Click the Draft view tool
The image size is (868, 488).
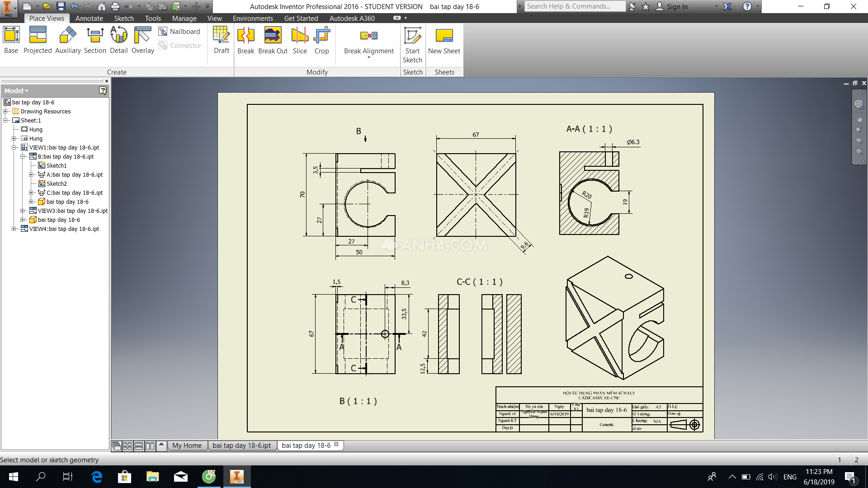click(x=222, y=40)
